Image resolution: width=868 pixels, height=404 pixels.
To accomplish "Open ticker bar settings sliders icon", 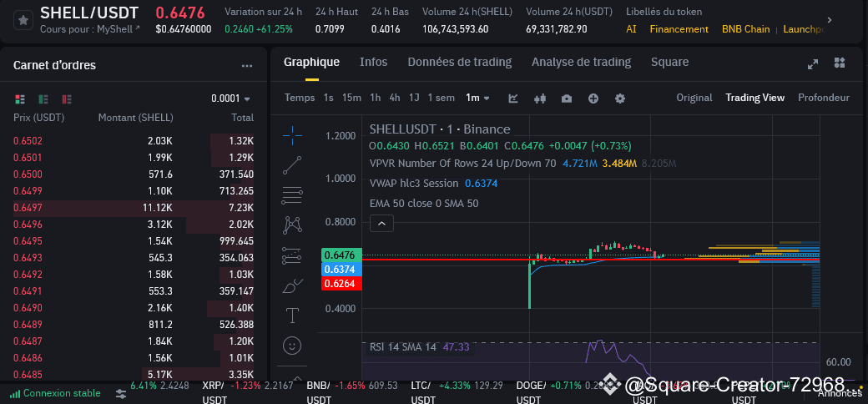I will click(121, 393).
